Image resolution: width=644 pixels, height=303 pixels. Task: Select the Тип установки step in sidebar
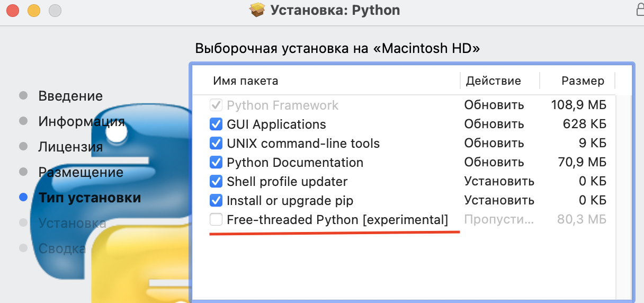coord(90,198)
